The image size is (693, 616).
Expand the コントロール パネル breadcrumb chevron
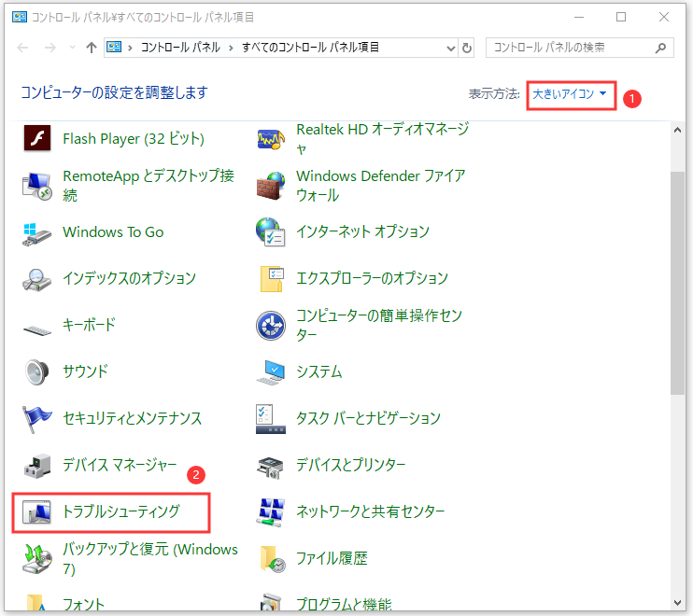[x=231, y=48]
